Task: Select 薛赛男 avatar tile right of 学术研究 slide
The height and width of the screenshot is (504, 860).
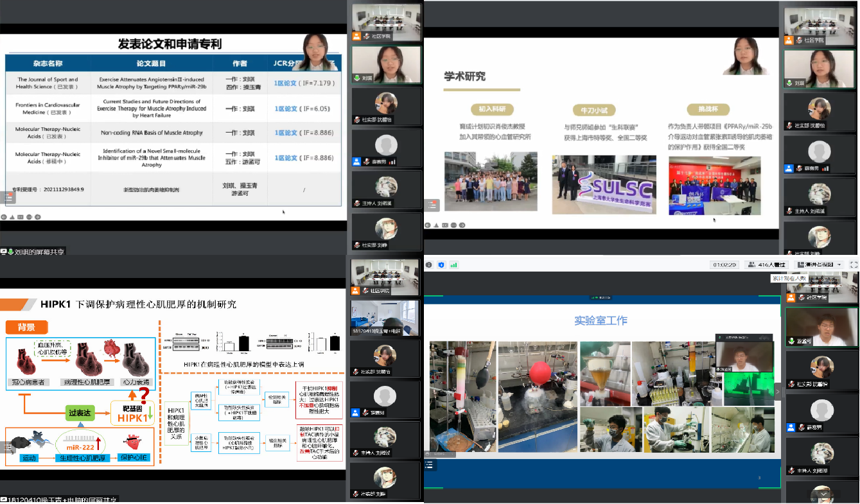Action: [x=820, y=153]
